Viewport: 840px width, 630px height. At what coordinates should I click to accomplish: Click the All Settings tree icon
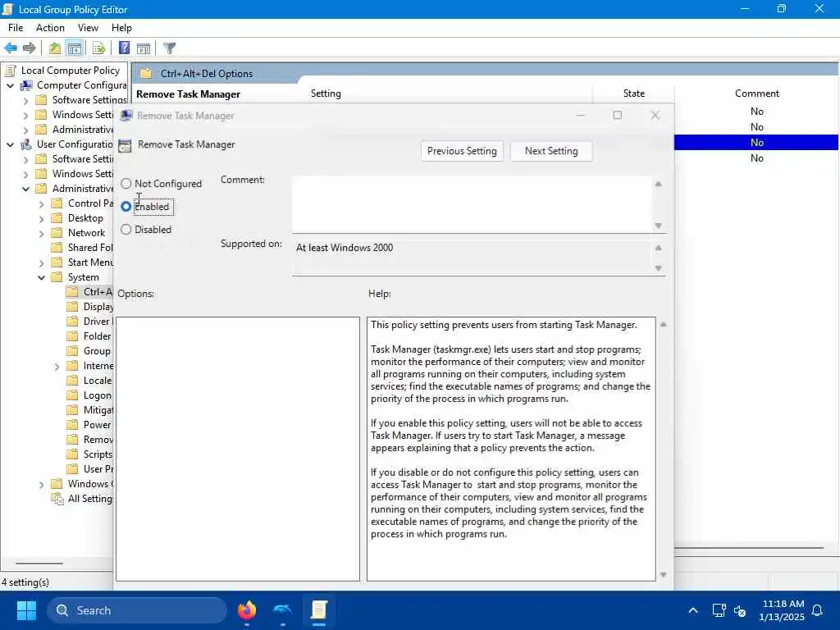[x=57, y=499]
